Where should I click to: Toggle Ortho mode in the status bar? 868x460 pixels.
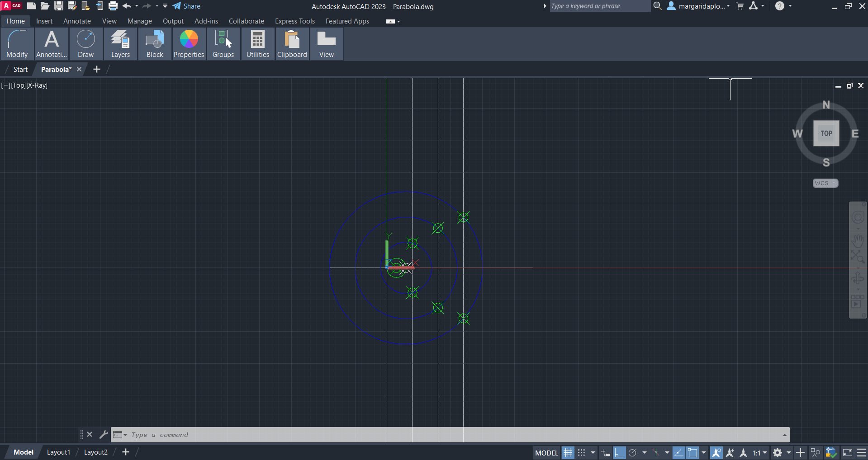(619, 452)
